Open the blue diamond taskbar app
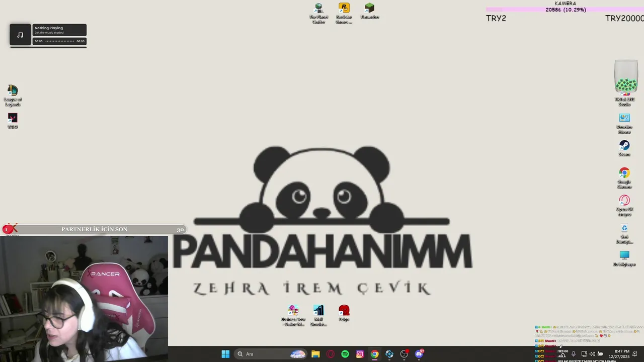This screenshot has width=644, height=362. click(389, 354)
